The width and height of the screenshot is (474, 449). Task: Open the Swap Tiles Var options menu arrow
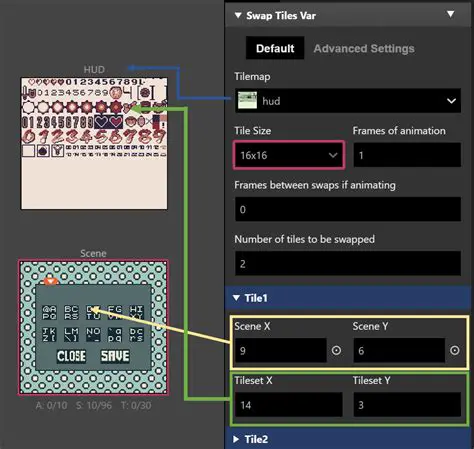[x=450, y=14]
